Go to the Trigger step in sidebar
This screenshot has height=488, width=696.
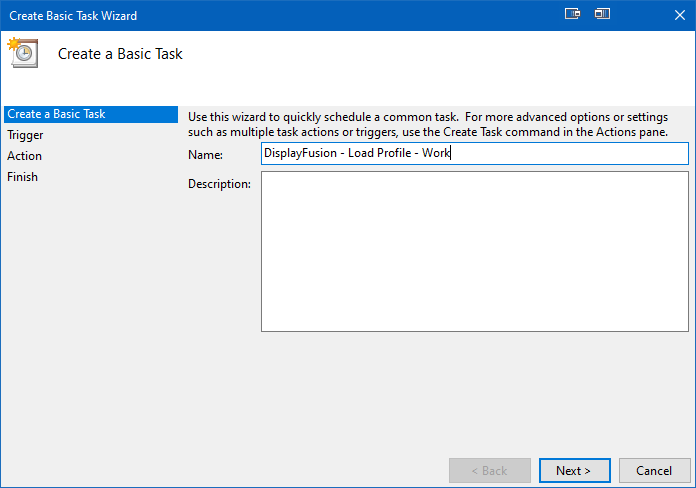pyautogui.click(x=25, y=135)
